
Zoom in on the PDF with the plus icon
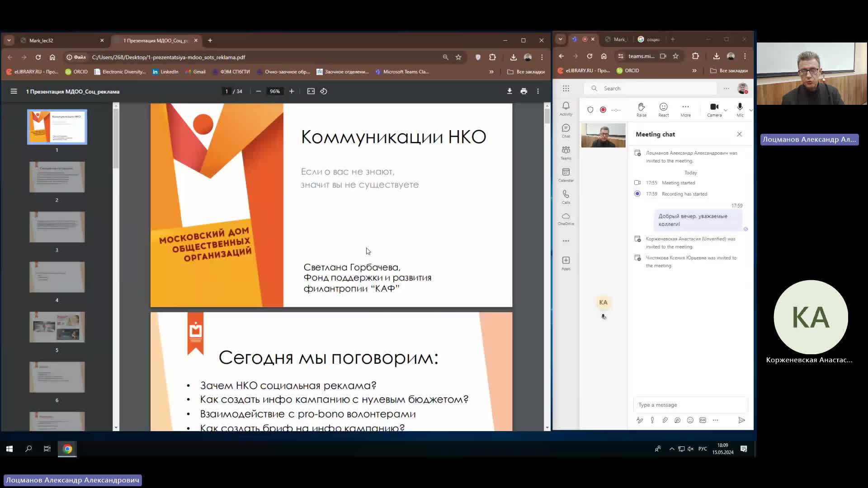click(292, 91)
